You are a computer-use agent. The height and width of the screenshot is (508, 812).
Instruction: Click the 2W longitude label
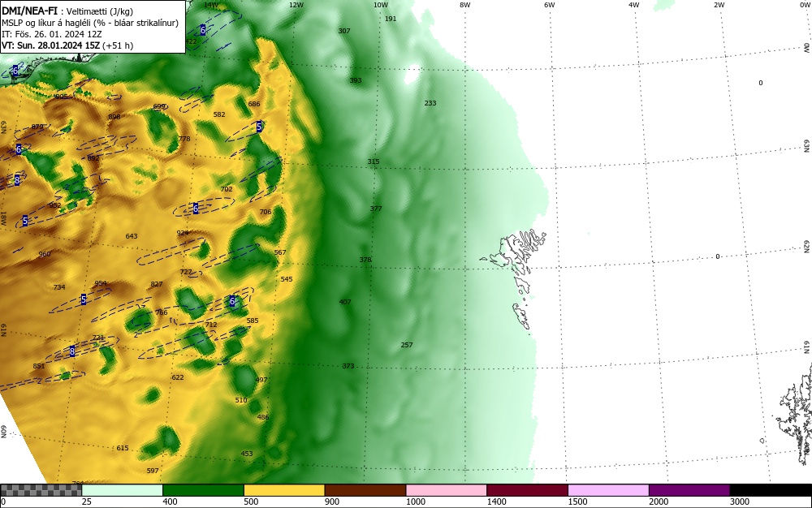click(x=719, y=5)
